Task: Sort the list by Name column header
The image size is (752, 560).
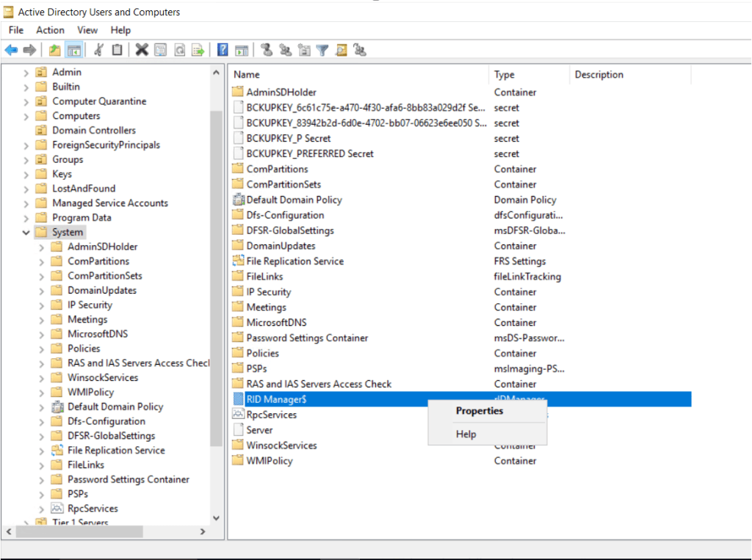Action: pos(358,75)
